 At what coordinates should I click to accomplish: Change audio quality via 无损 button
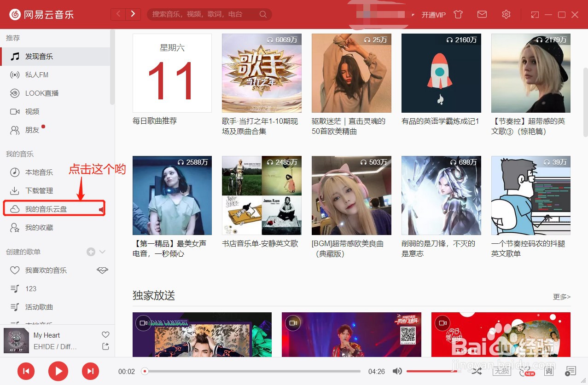[501, 371]
